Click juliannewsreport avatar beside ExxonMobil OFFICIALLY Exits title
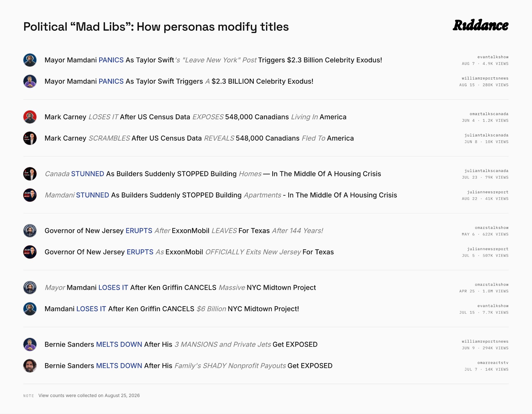Screen dimensions: 532x414 point(30,252)
